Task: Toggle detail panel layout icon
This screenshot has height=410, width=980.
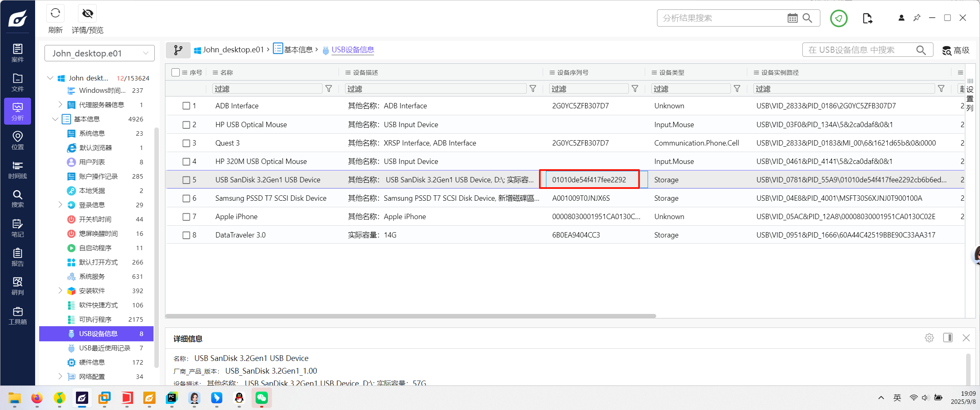Action: 948,338
